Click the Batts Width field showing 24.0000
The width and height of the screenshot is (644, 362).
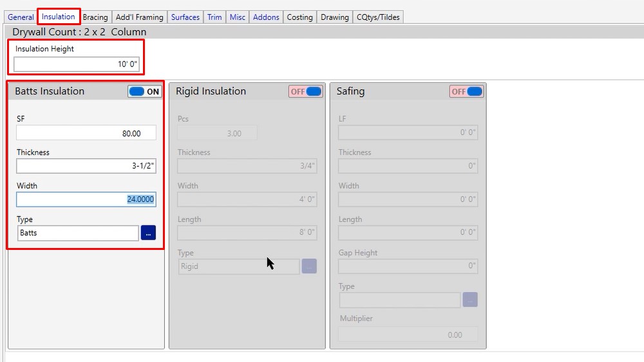point(86,200)
